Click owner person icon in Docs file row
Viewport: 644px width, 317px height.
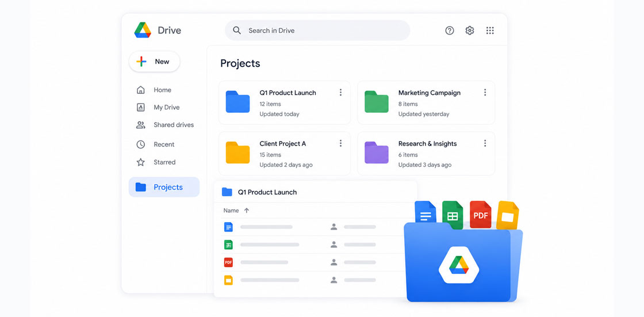coord(334,227)
